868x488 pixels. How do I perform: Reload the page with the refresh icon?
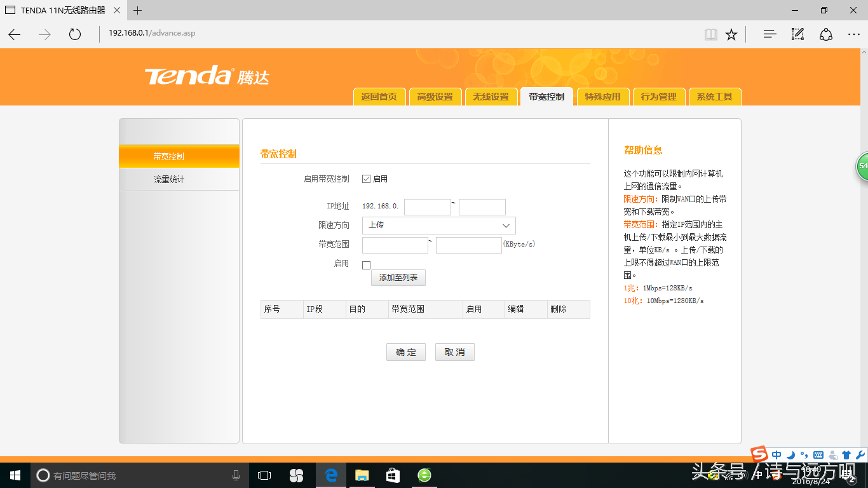pyautogui.click(x=75, y=34)
